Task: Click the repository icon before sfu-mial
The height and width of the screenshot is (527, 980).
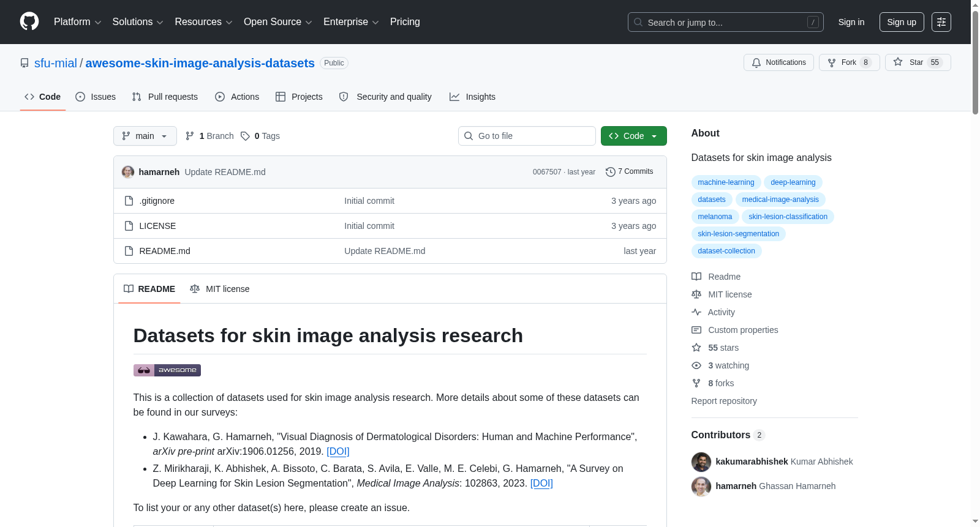Action: point(24,63)
